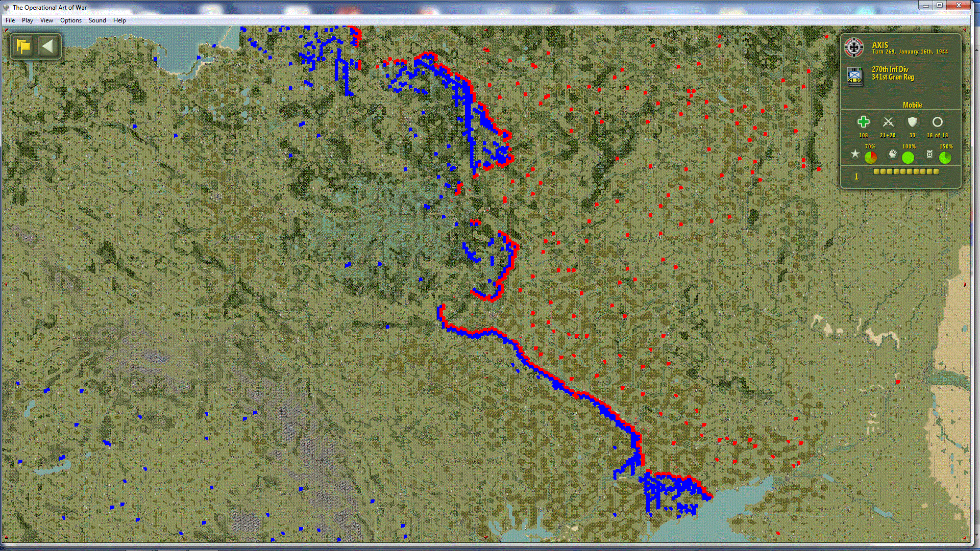Screen dimensions: 980x551
Task: Click the 70% proficiency pie gauge
Action: pos(871,158)
